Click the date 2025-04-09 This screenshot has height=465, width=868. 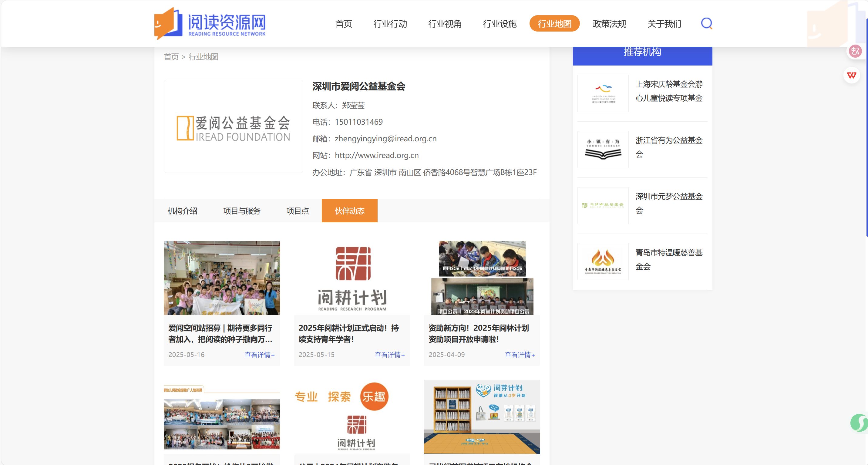point(446,355)
